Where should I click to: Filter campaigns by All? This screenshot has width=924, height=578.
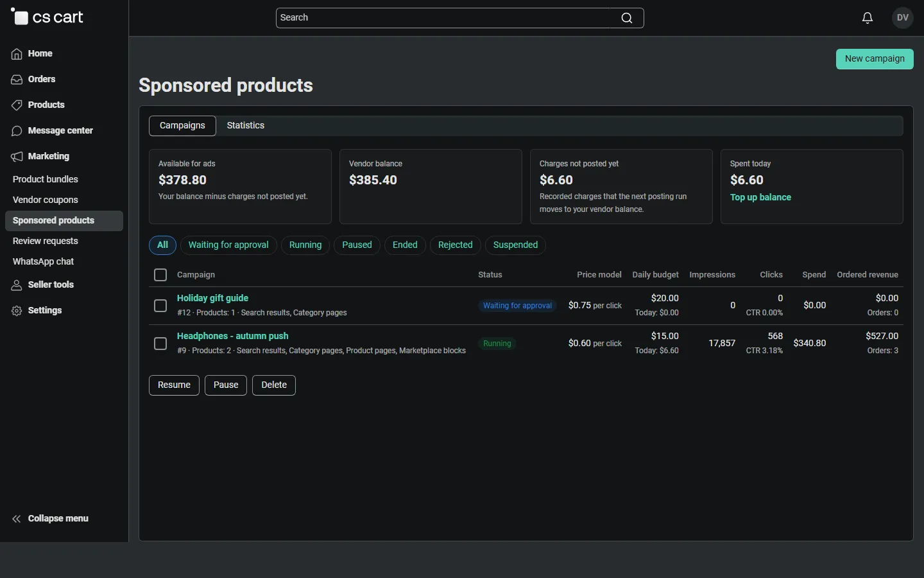coord(162,245)
